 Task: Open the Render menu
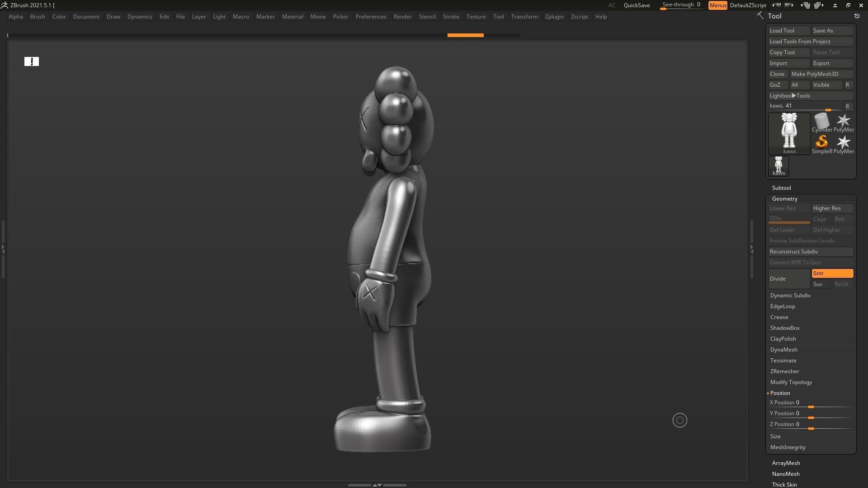pos(402,17)
